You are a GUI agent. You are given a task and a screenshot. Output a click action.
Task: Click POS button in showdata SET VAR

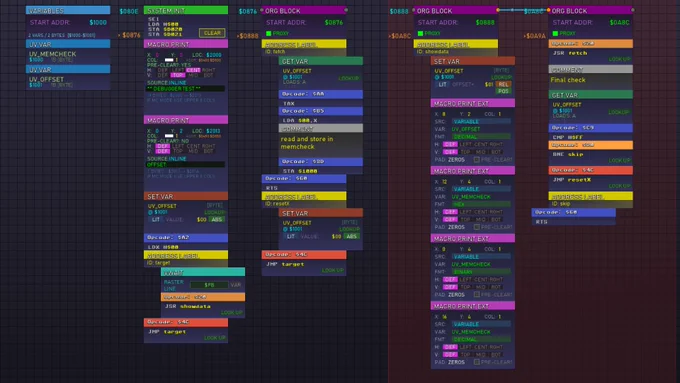point(503,91)
